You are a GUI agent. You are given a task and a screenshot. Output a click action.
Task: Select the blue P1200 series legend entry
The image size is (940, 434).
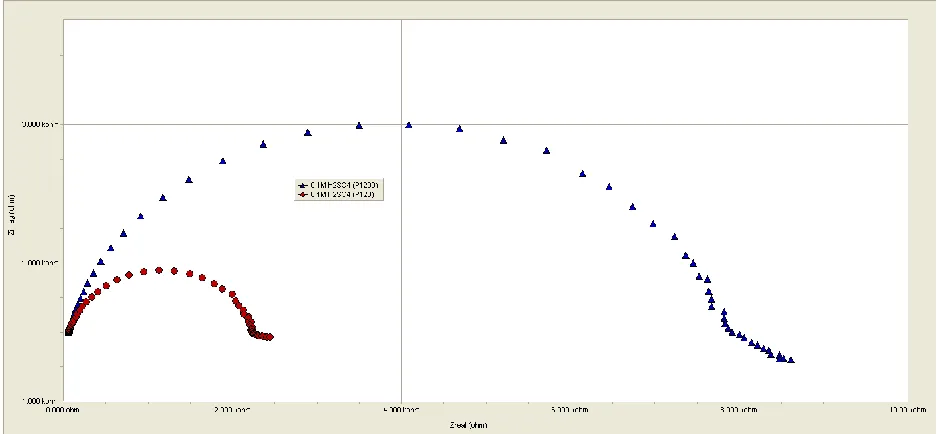[339, 185]
